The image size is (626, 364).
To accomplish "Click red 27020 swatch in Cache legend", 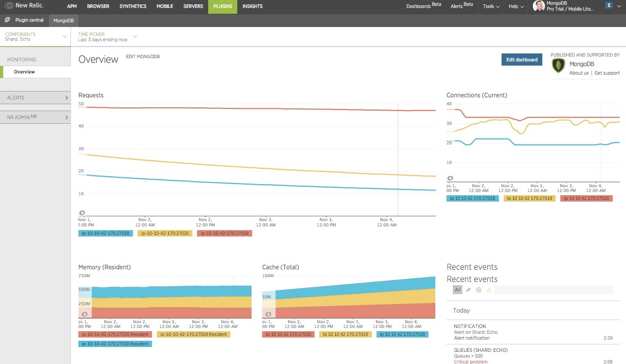I will click(288, 334).
